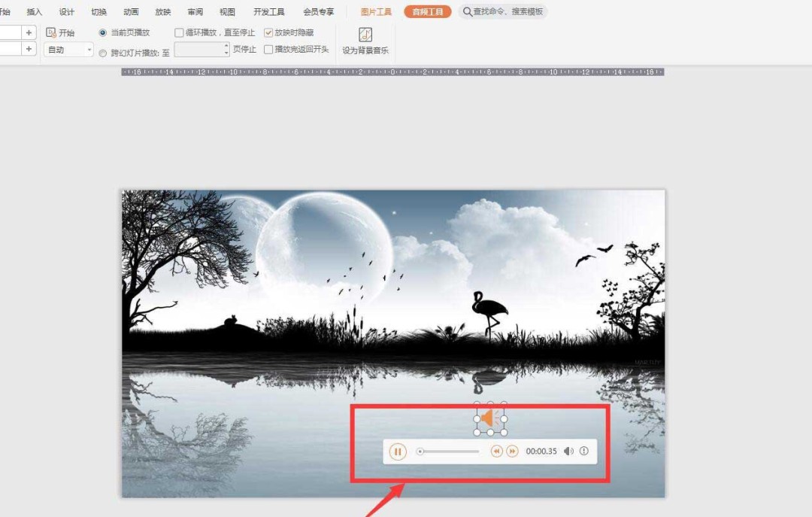Click the rewind button on audio bar
Image resolution: width=812 pixels, height=517 pixels.
point(496,451)
